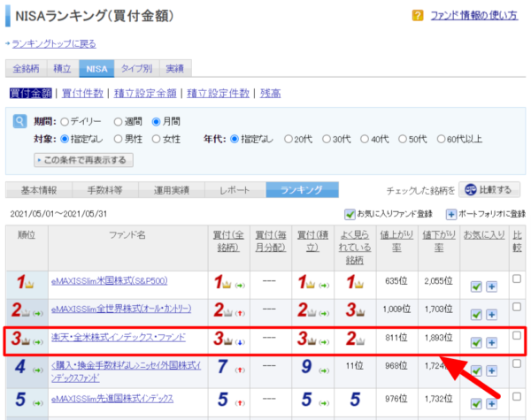
Task: Open eMAXIS Slim 米国株式(S&P500) fund
Action: [x=110, y=281]
